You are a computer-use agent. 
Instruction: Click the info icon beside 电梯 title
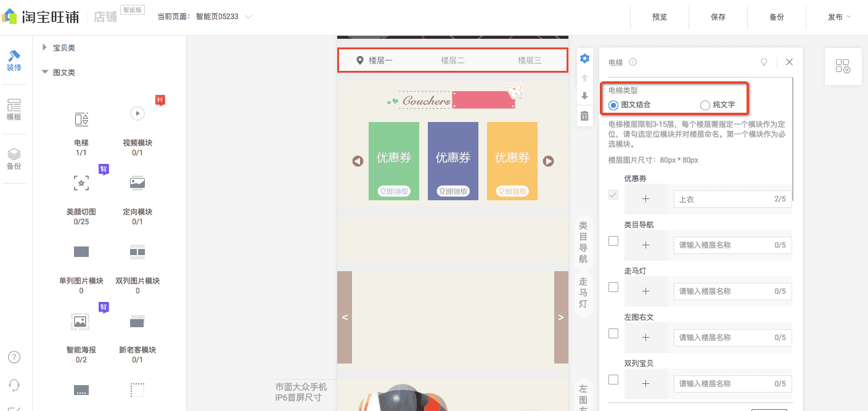[x=633, y=62]
